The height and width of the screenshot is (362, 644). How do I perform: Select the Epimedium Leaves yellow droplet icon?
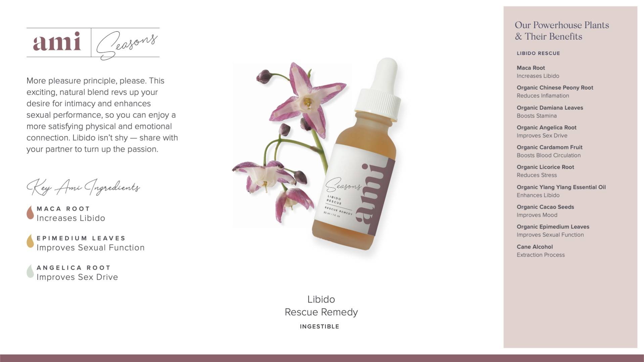(30, 241)
